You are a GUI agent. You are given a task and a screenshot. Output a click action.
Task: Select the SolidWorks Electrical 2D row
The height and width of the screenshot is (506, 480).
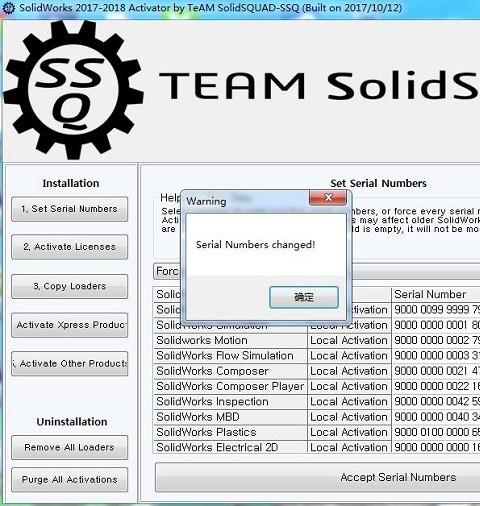(x=317, y=447)
